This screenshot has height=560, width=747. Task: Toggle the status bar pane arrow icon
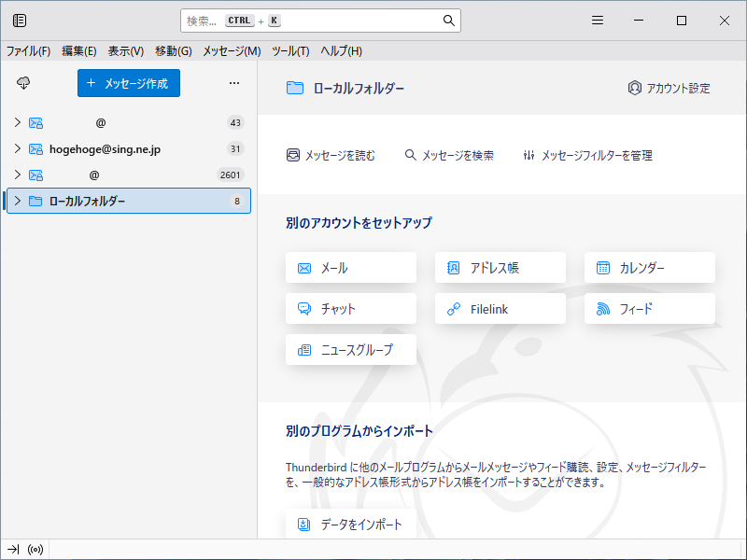[x=13, y=550]
